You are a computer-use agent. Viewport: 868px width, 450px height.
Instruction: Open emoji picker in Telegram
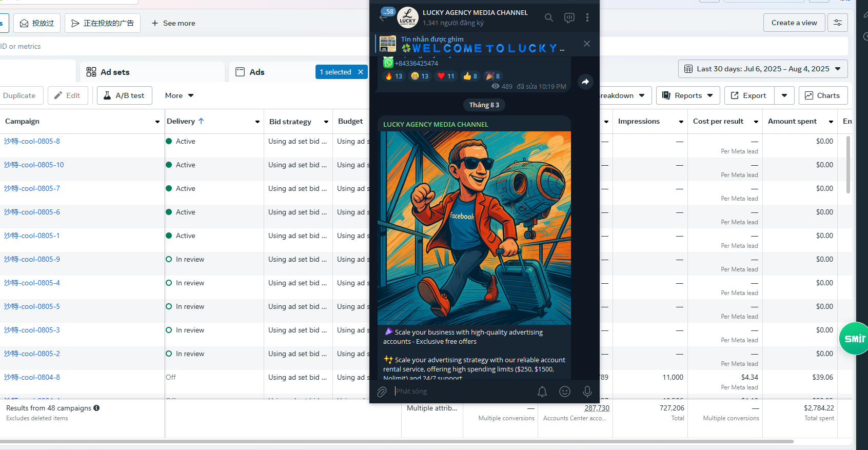click(x=565, y=392)
